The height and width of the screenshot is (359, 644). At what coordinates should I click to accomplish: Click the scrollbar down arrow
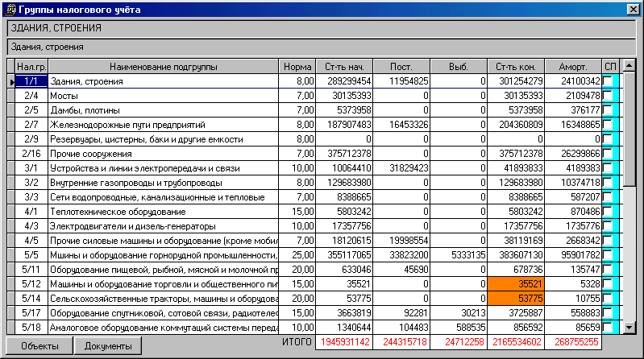coord(629,328)
